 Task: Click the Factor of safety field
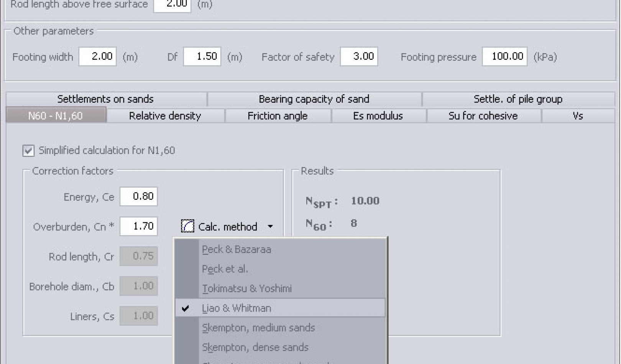[359, 56]
